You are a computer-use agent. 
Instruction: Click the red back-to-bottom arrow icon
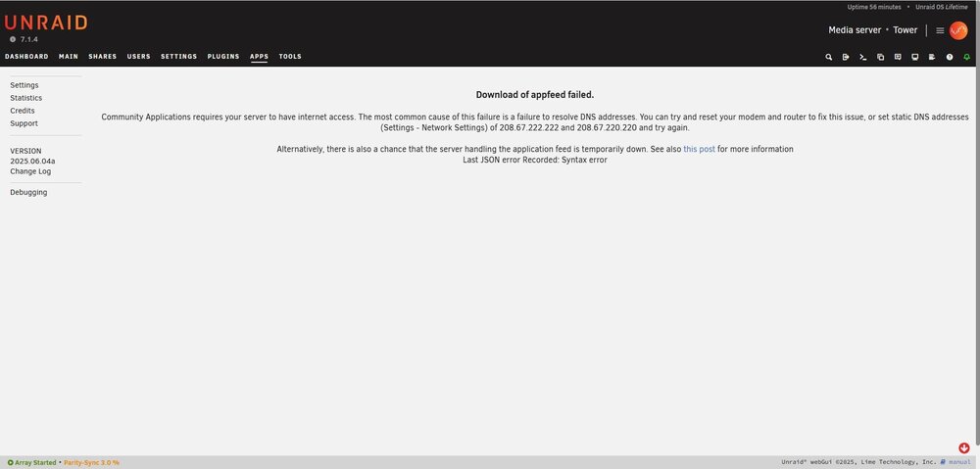963,447
